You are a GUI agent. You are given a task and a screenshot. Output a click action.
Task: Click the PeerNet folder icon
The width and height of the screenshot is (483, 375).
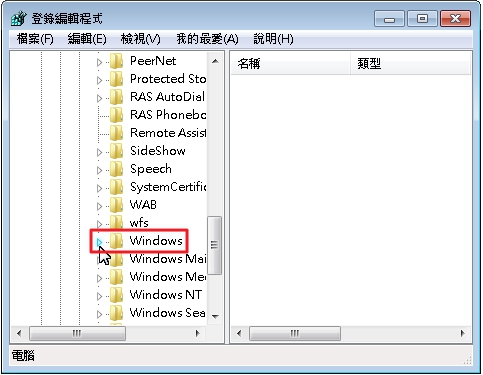click(117, 61)
